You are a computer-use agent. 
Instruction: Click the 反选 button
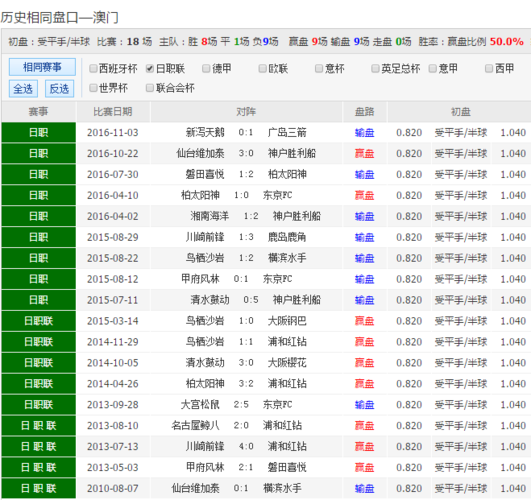point(59,89)
